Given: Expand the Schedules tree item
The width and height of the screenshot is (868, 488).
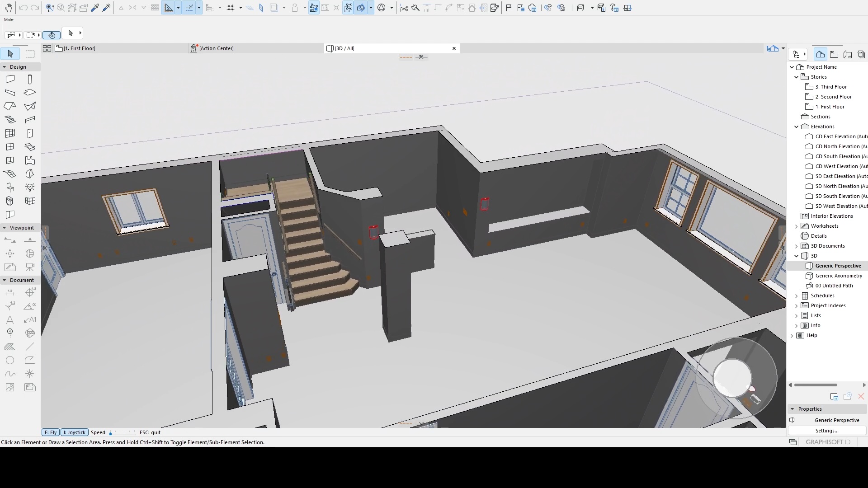Looking at the screenshot, I should point(797,296).
